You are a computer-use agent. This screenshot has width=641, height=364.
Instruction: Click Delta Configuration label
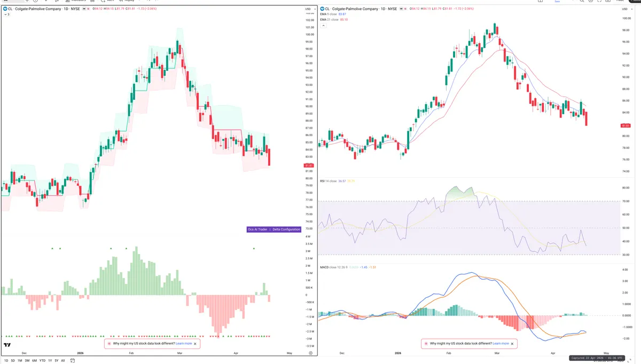tap(286, 229)
